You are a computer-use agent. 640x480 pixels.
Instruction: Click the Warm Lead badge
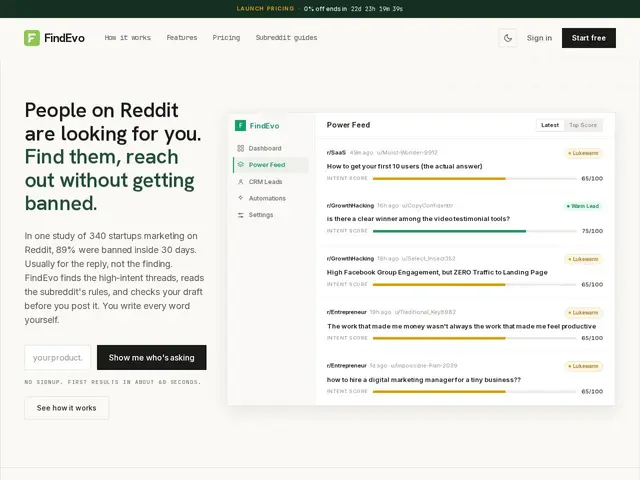(582, 206)
